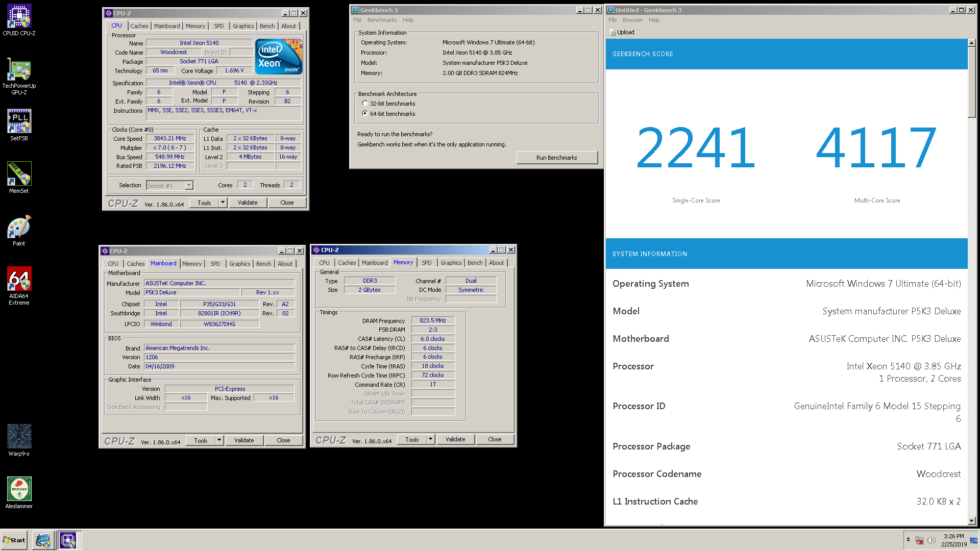
Task: Click BIOS Version field 1206
Action: 219,357
